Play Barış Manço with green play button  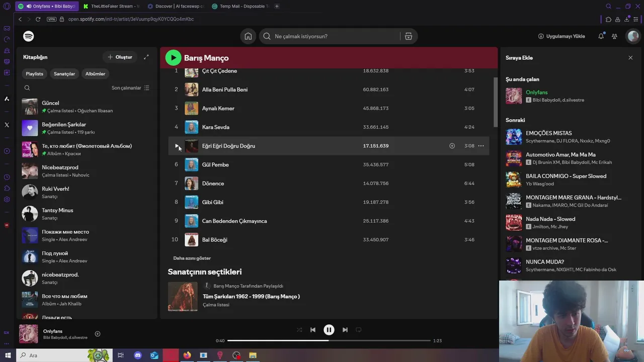(x=173, y=58)
